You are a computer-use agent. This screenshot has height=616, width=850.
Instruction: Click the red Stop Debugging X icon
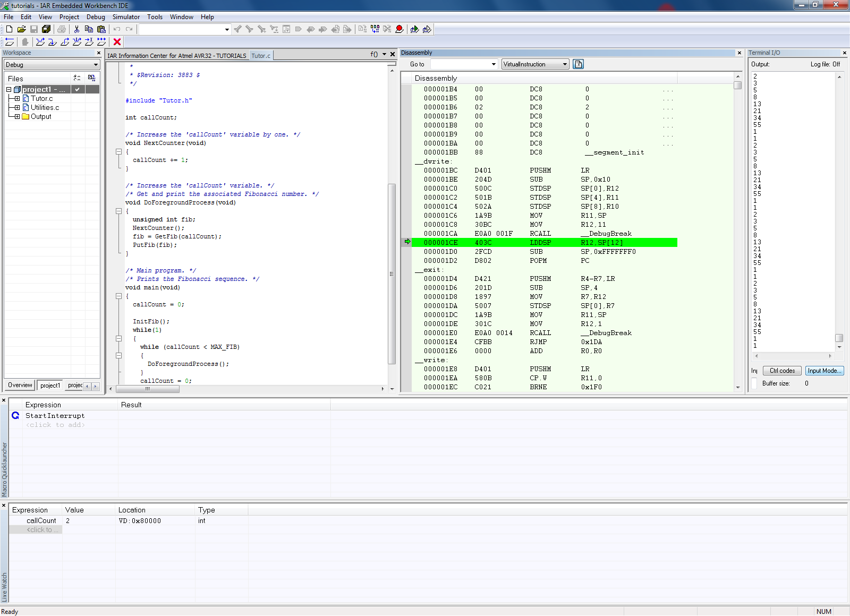pyautogui.click(x=117, y=42)
